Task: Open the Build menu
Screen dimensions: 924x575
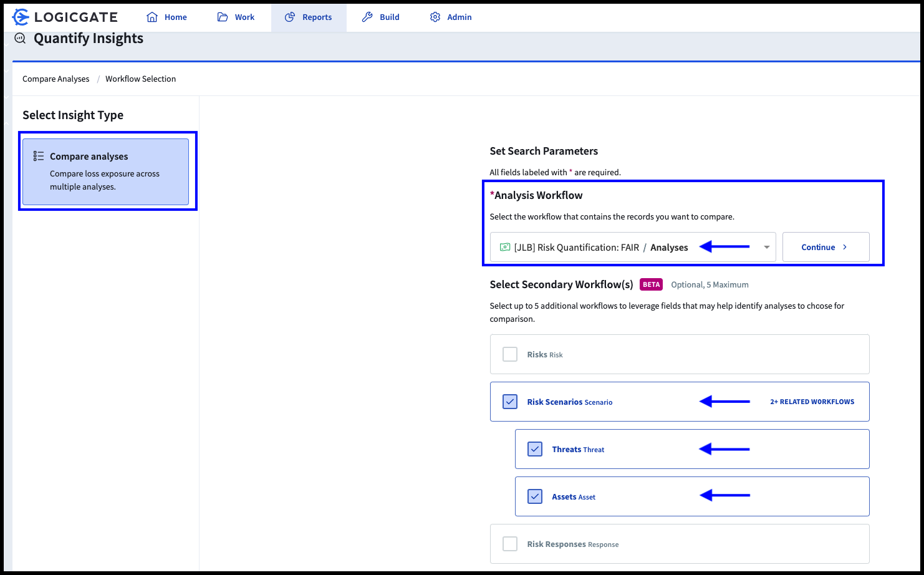Action: 381,17
